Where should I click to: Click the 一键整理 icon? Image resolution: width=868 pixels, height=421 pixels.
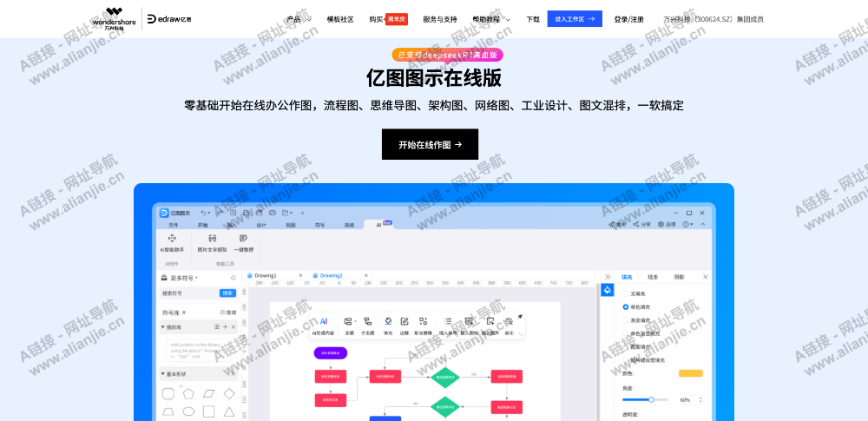(x=243, y=238)
